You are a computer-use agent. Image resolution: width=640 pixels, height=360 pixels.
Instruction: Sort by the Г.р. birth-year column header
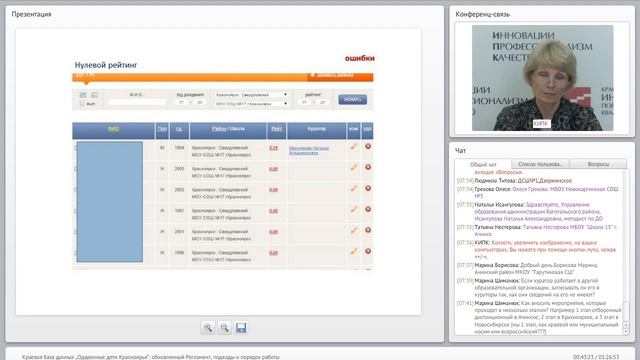[x=179, y=129]
